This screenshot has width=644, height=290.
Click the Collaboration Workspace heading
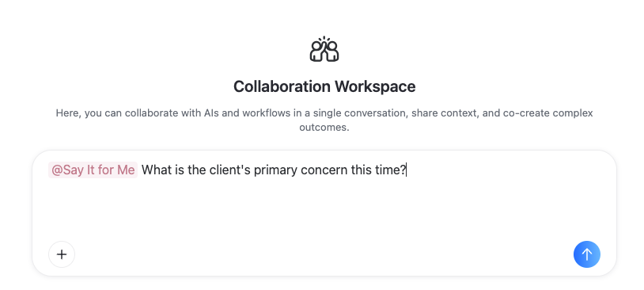tap(324, 86)
